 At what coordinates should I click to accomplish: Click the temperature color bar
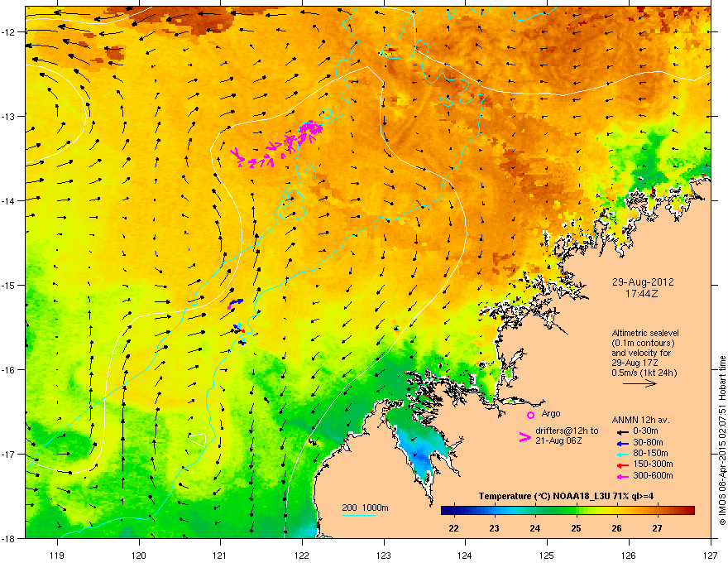(568, 511)
